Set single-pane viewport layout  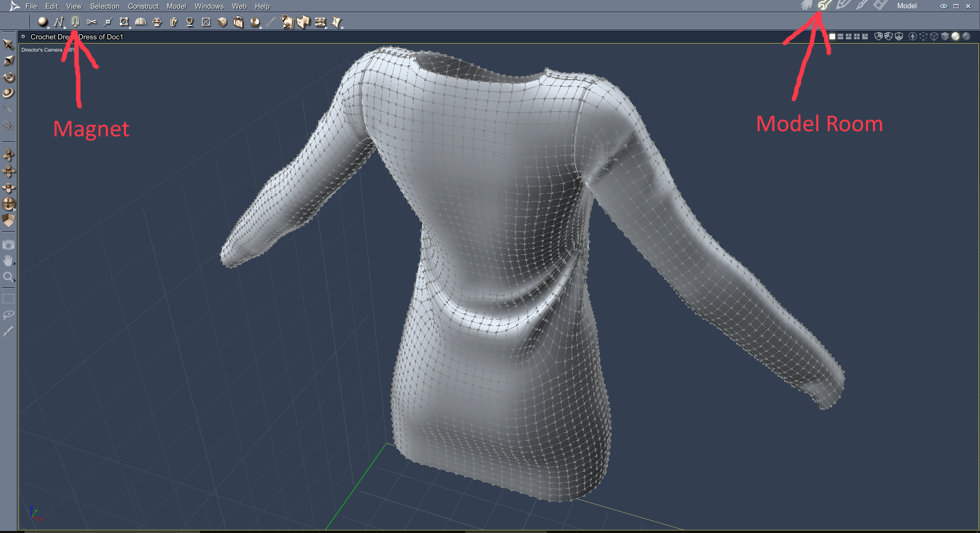click(833, 36)
